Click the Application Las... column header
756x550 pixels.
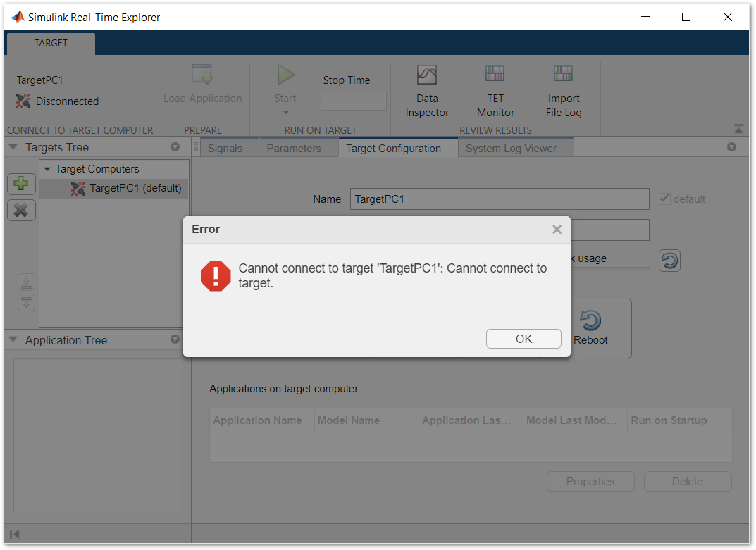(471, 420)
